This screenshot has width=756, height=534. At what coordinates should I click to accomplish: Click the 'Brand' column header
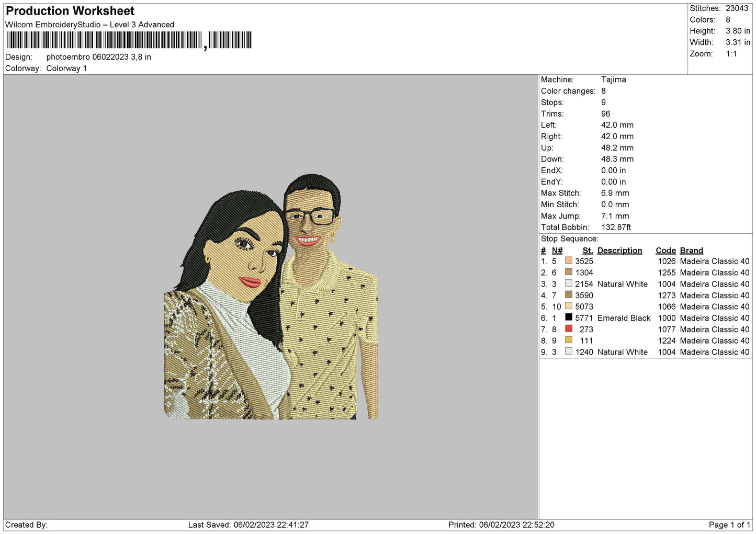coord(692,251)
